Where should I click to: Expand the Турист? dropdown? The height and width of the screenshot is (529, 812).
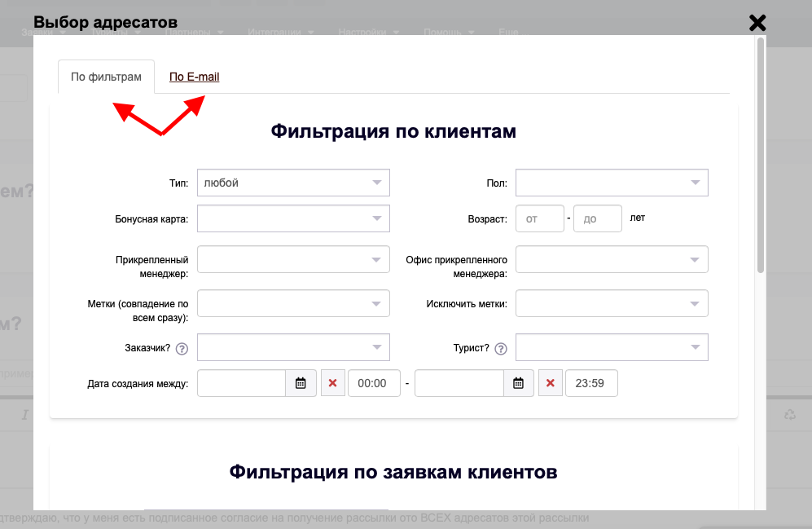click(x=612, y=347)
